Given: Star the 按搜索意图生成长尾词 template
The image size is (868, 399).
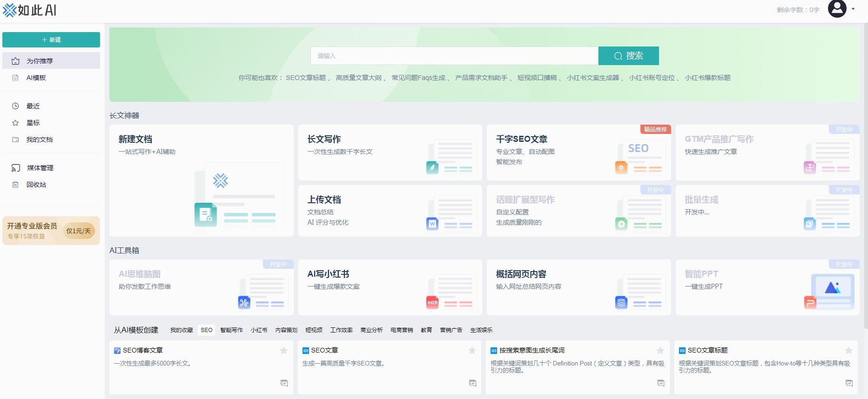Looking at the screenshot, I should [660, 351].
